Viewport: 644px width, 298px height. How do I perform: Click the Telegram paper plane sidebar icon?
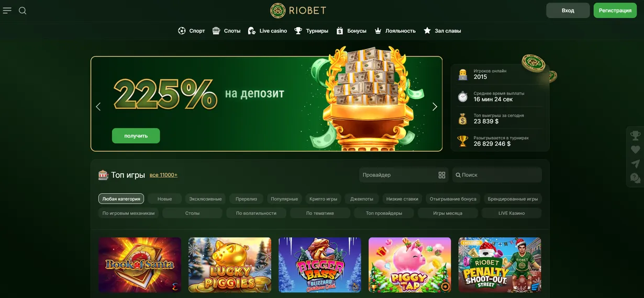(635, 164)
